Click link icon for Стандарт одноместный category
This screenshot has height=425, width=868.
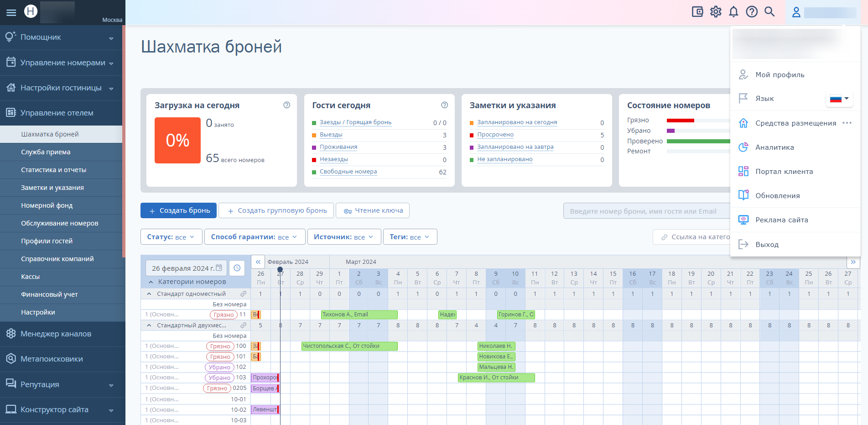pos(244,294)
